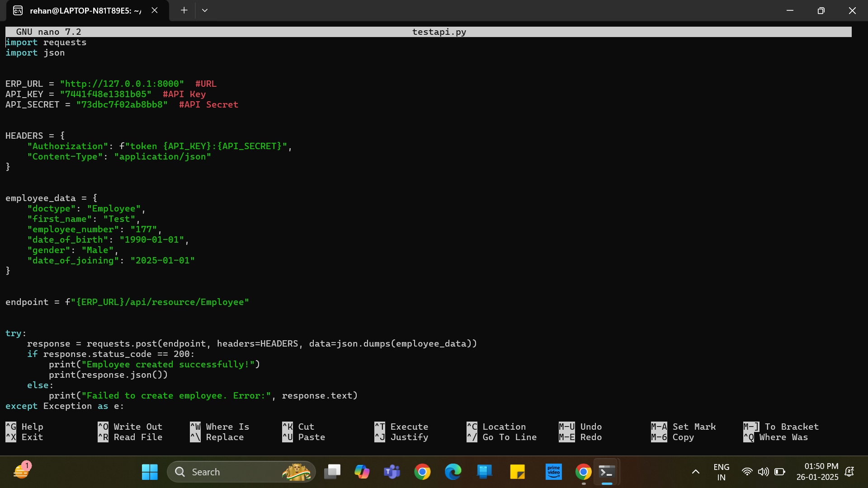Switch to the running Windows Terminal
Viewport: 868px width, 488px height.
[x=607, y=471]
